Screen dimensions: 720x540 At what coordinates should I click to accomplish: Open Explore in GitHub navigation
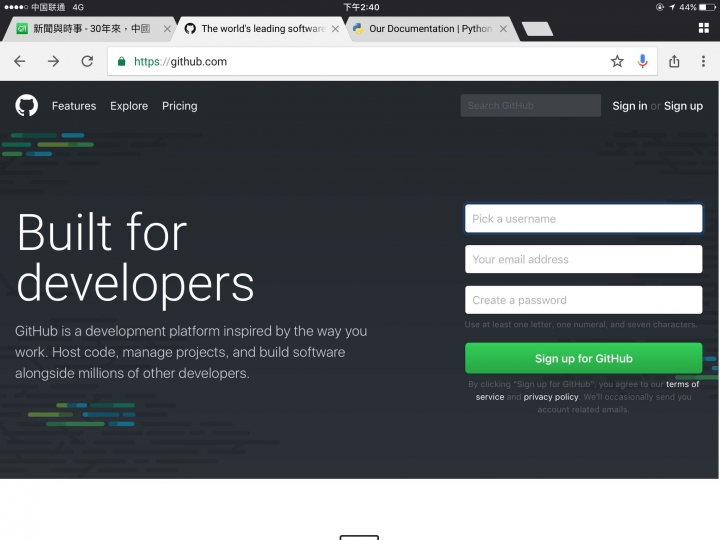click(129, 106)
